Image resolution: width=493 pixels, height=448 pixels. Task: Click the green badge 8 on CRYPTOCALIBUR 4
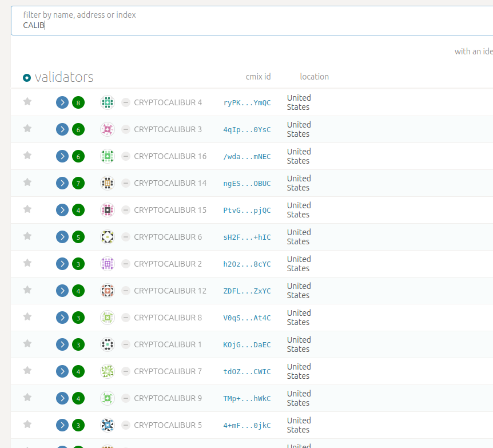[x=78, y=103]
